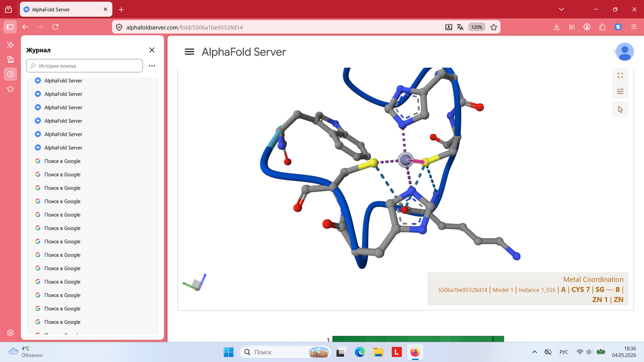Switch the РУС input language

[x=564, y=352]
